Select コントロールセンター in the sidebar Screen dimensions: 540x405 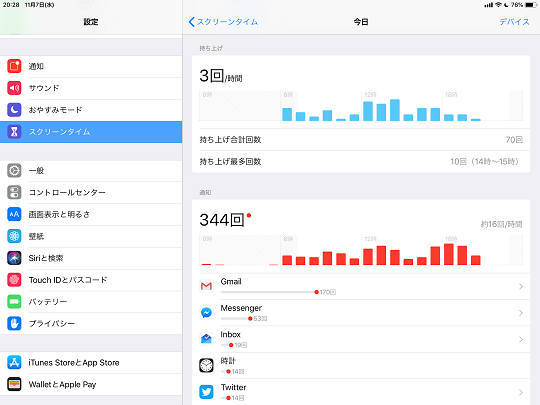coord(91,193)
